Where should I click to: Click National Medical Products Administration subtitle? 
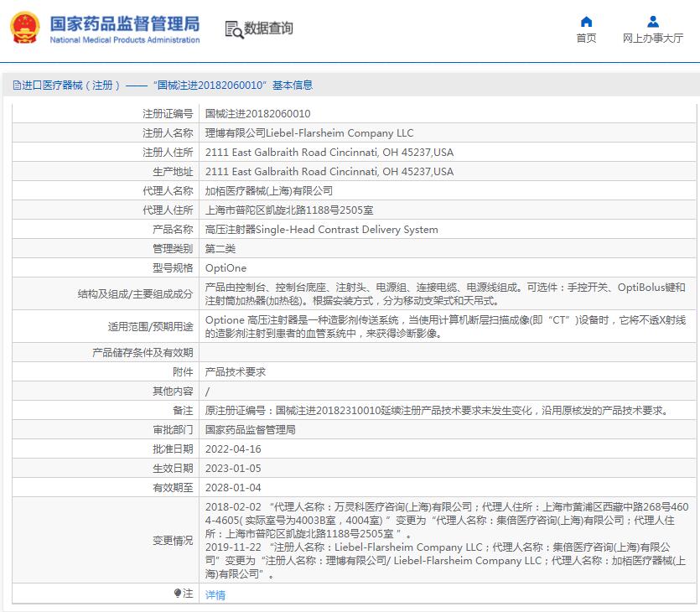click(x=125, y=39)
